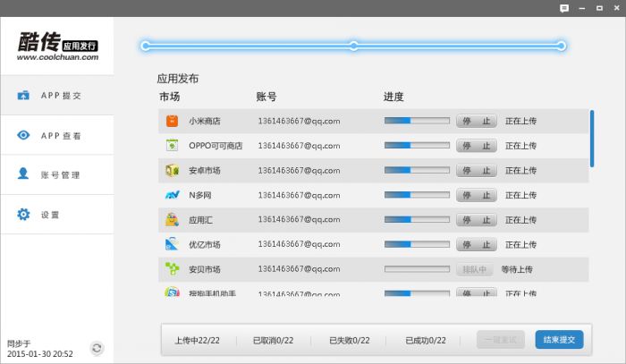This screenshot has height=364, width=626.
Task: Open 设置 in the sidebar
Action: coord(57,215)
